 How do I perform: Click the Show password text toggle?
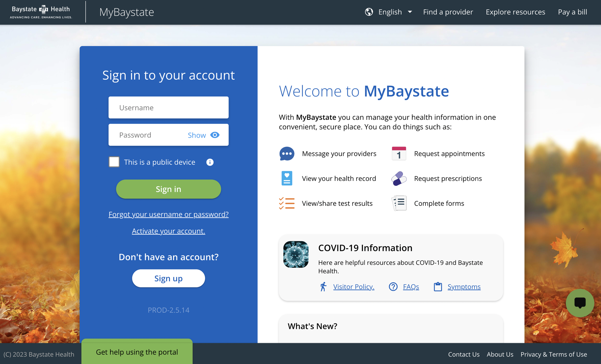(197, 135)
